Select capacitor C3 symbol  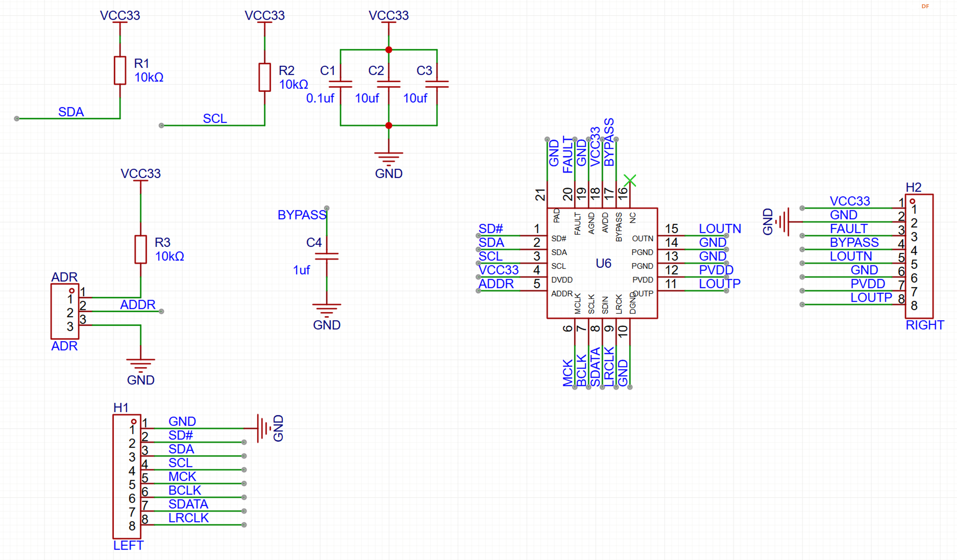click(437, 84)
